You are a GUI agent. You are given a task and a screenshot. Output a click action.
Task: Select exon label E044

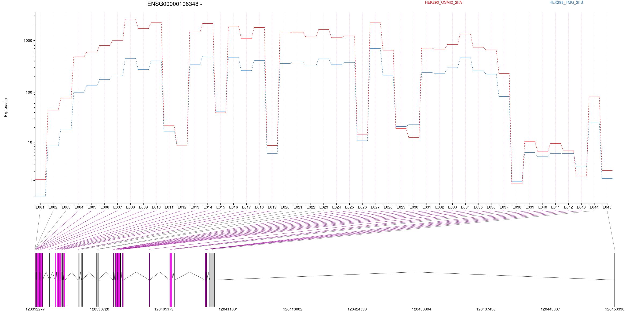click(x=594, y=207)
